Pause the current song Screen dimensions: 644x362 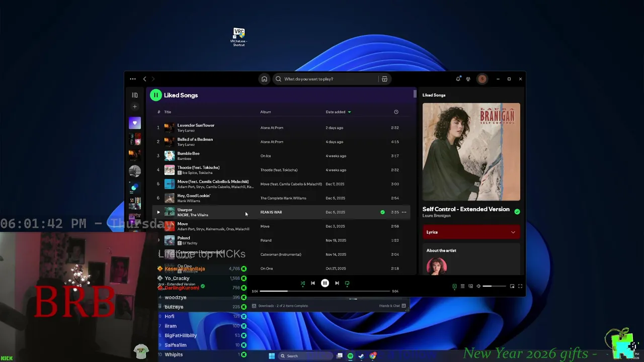pyautogui.click(x=325, y=284)
